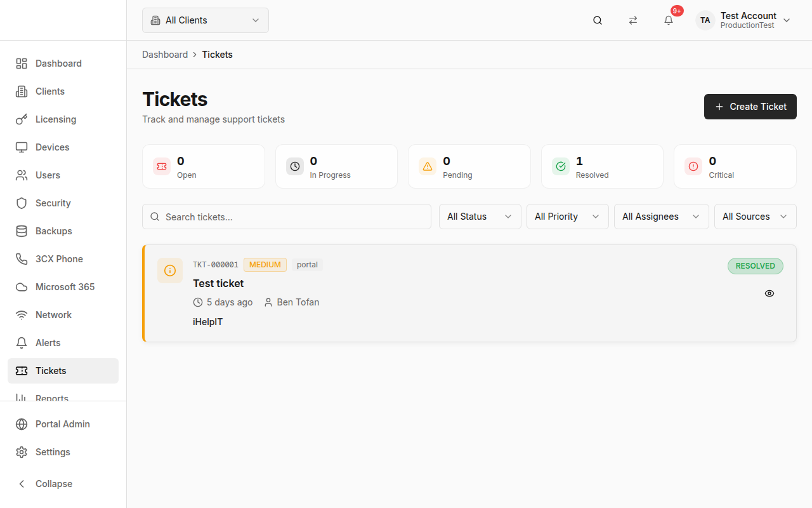
Task: Click the 3CX Phone handset icon
Action: click(x=22, y=259)
